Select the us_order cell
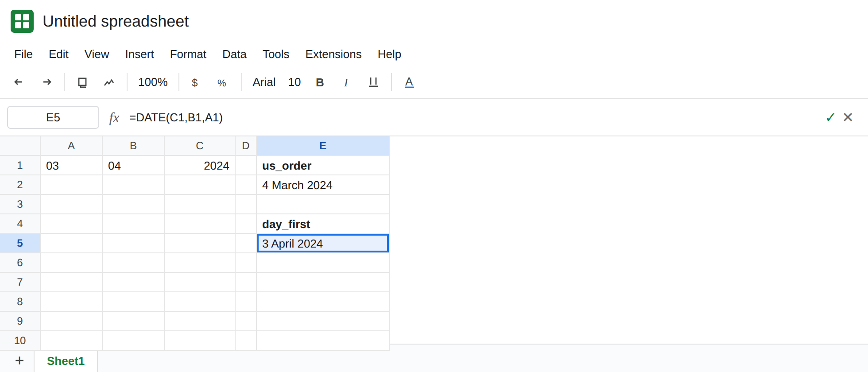Screen dimensions: 868x372 [x=323, y=166]
